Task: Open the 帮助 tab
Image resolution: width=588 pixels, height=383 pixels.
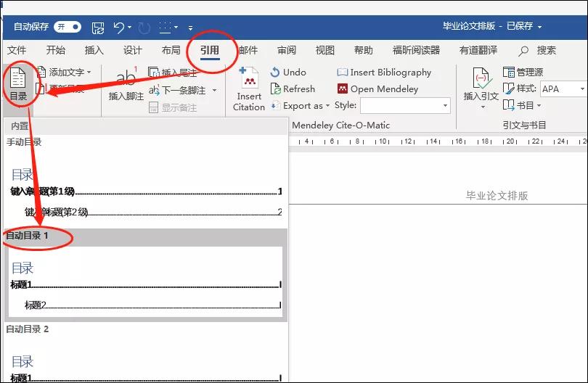Action: [x=364, y=50]
